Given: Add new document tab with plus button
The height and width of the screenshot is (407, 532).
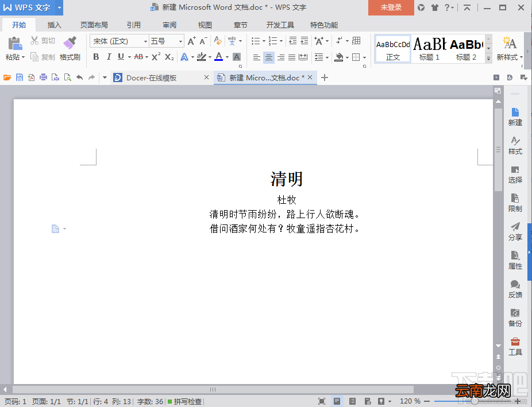Looking at the screenshot, I should [325, 77].
